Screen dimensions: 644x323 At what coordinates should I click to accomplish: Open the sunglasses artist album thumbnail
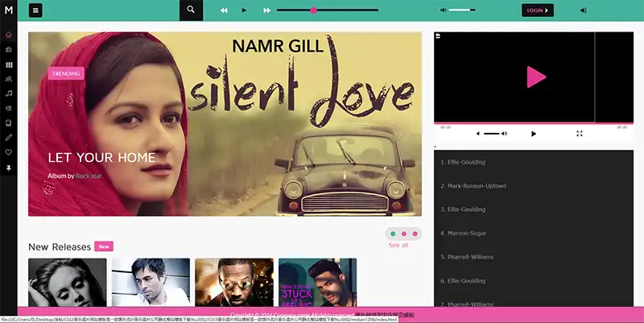(234, 282)
